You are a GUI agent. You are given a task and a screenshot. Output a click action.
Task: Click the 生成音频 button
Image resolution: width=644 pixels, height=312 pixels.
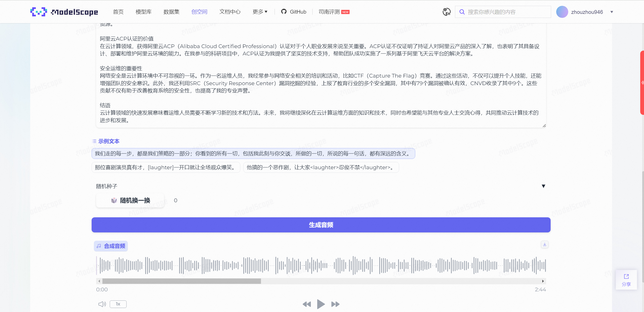(x=321, y=225)
